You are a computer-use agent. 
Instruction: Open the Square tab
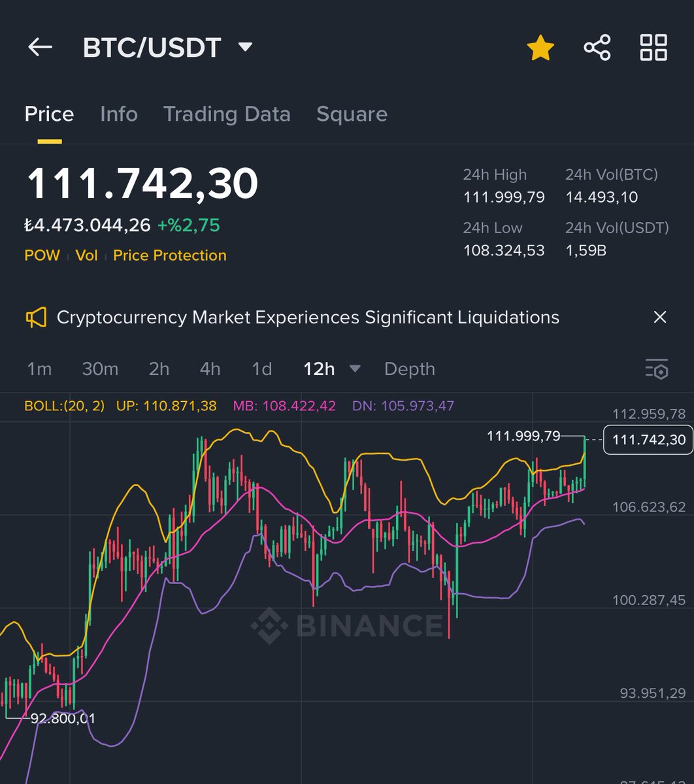[352, 114]
